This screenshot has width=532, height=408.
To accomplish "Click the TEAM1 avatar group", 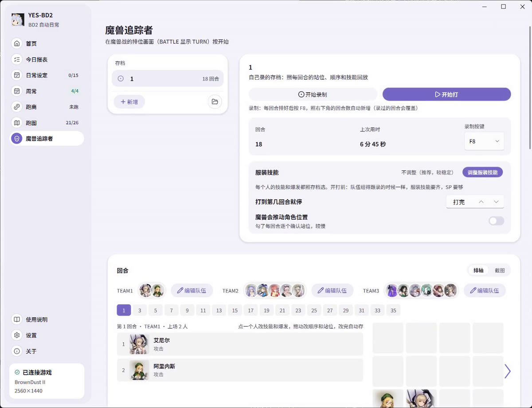I will 152,291.
